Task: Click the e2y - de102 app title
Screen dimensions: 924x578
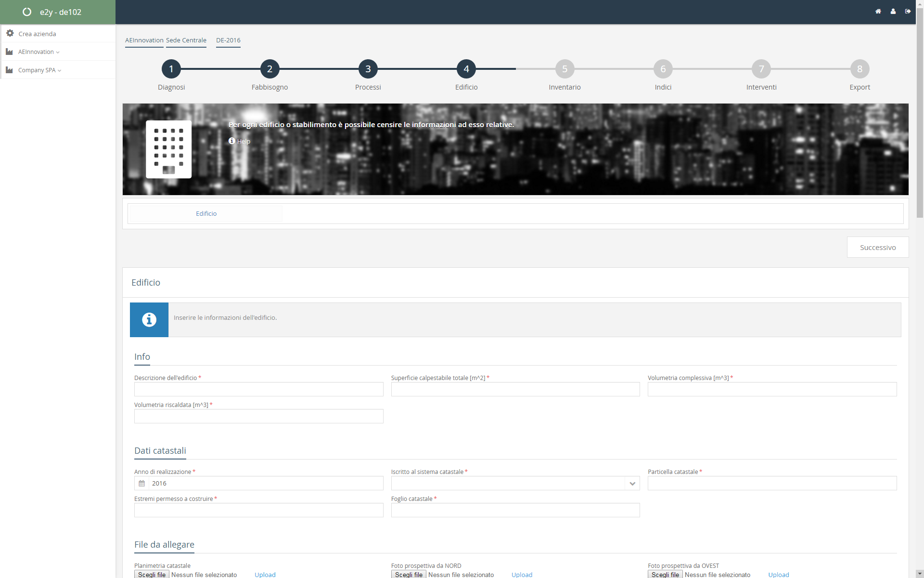Action: click(61, 12)
